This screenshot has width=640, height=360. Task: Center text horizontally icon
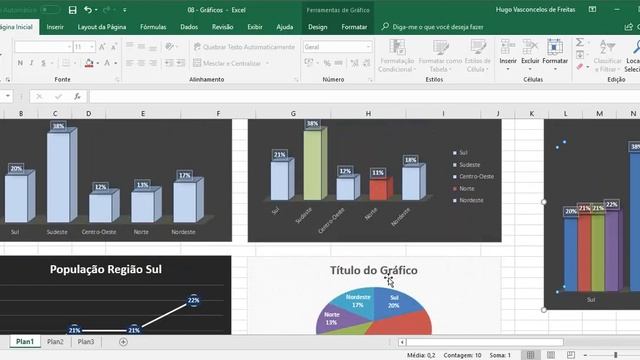click(141, 63)
